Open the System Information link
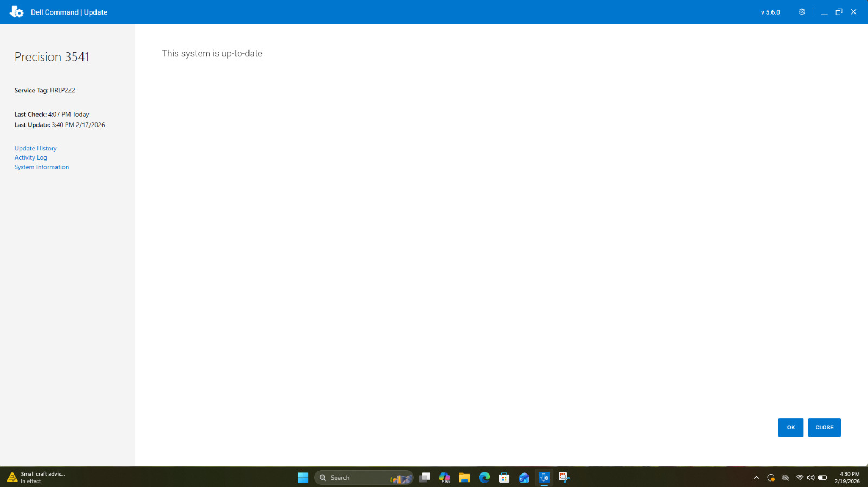 [42, 167]
